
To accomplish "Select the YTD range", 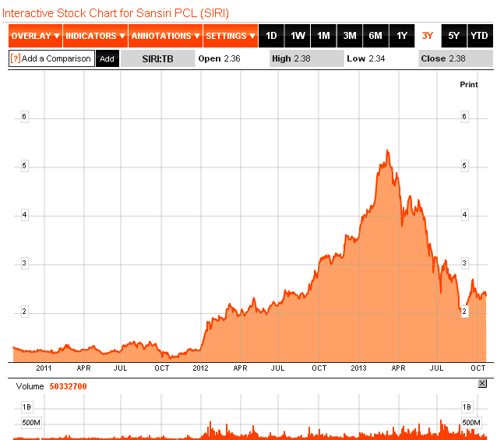I will 480,36.
